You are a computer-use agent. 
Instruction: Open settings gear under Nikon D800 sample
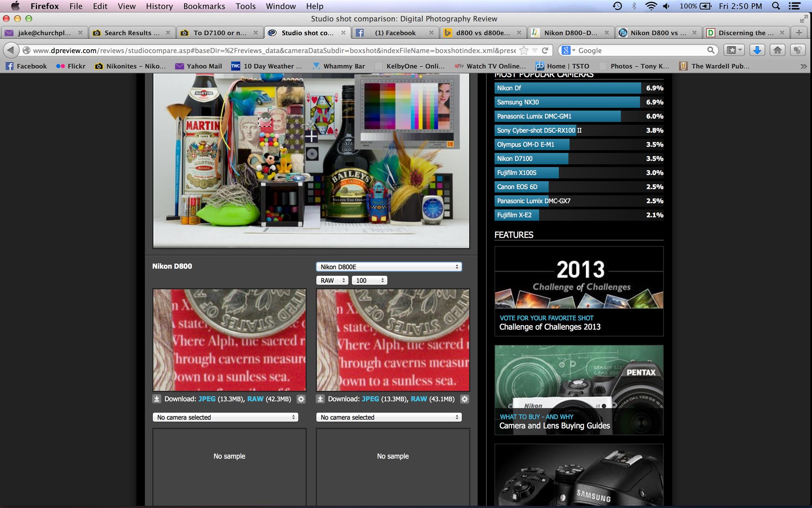click(x=301, y=399)
